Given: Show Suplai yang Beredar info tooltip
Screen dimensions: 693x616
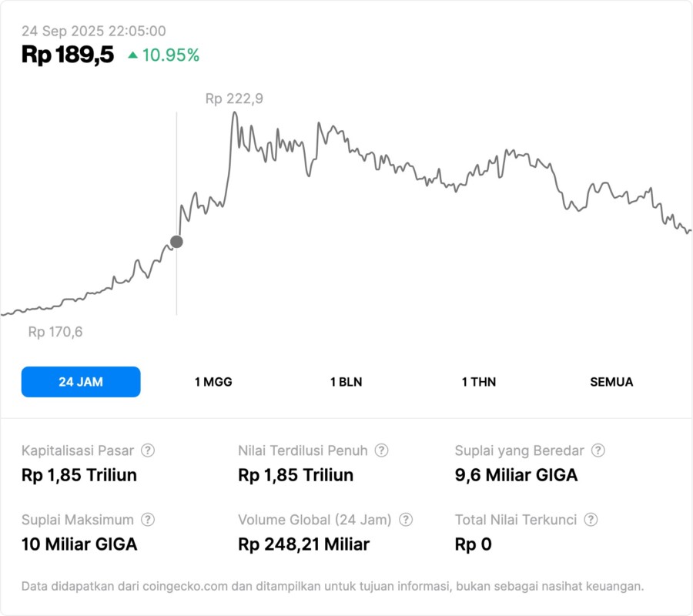Looking at the screenshot, I should pyautogui.click(x=598, y=450).
